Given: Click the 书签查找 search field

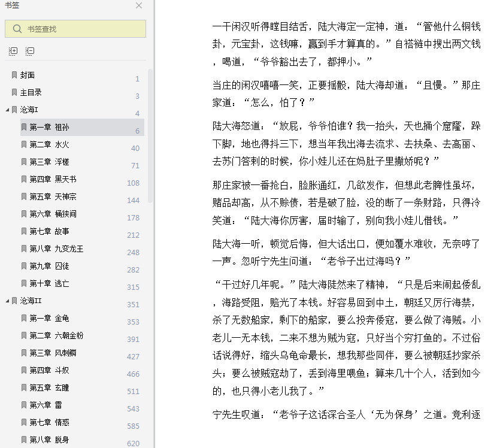Looking at the screenshot, I should (x=75, y=29).
